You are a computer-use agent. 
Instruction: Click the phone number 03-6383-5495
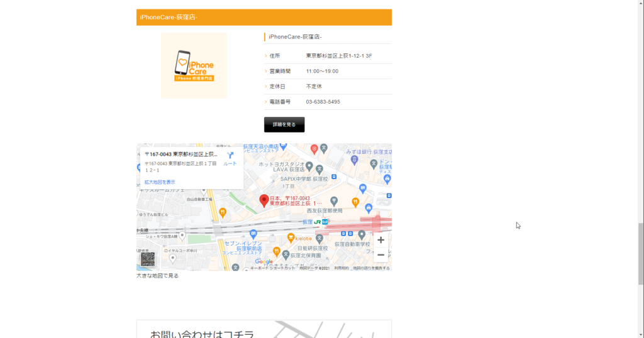[x=323, y=102]
